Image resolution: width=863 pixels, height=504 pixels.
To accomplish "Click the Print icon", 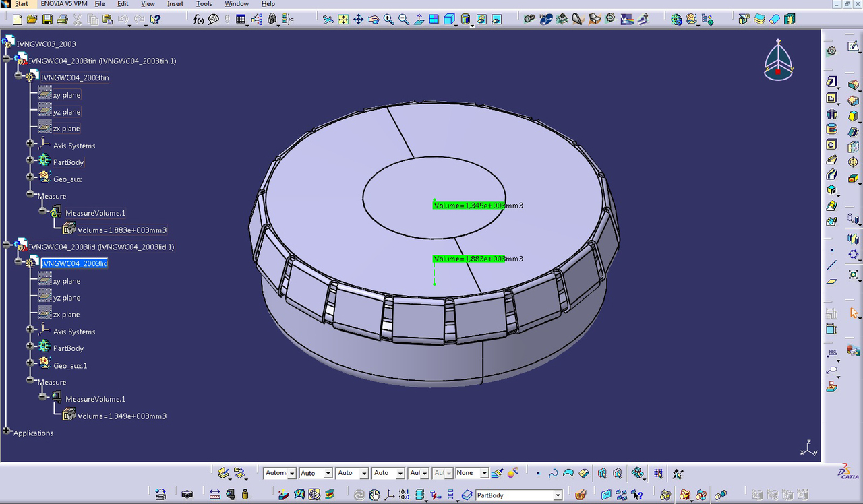I will [x=62, y=20].
